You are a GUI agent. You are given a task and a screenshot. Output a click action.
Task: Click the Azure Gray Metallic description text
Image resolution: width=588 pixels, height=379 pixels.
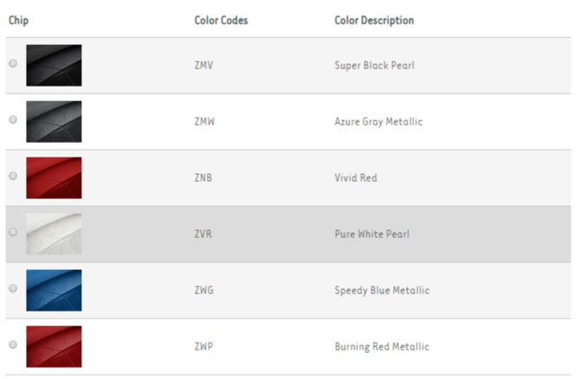pos(379,122)
